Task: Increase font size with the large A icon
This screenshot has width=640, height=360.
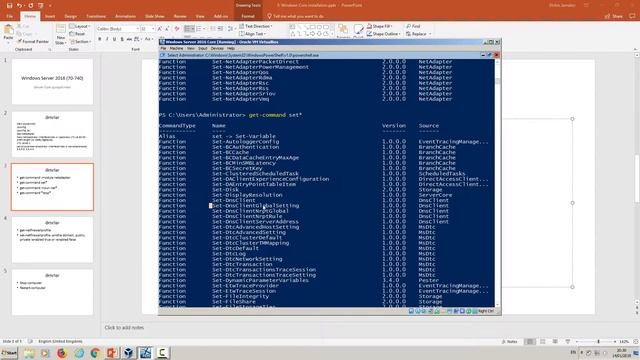Action: tap(160, 29)
